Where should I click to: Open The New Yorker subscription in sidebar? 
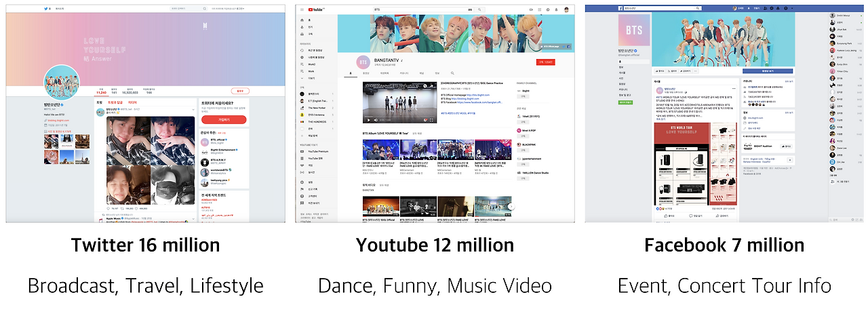click(315, 106)
